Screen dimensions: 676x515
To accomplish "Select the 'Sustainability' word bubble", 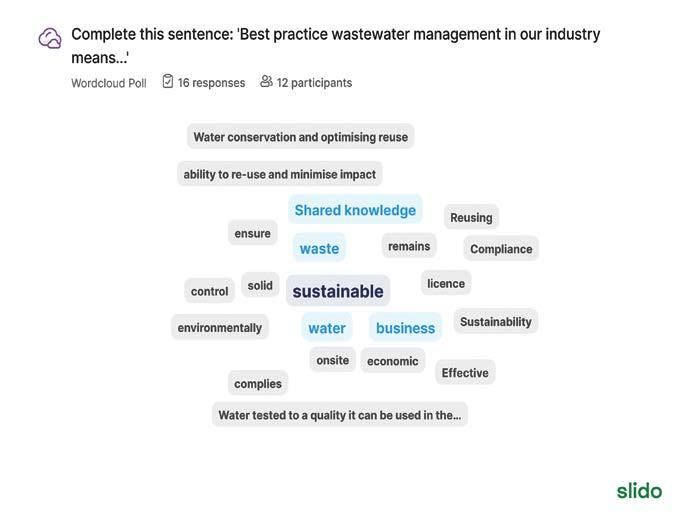I will coord(496,322).
